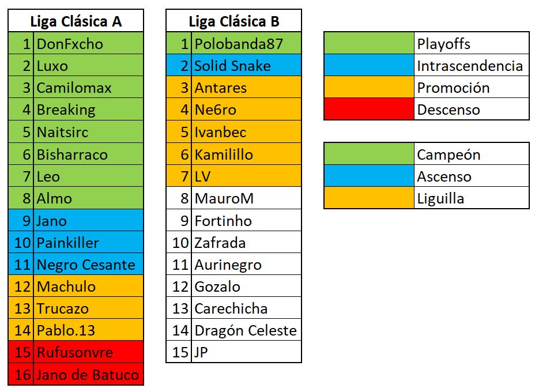Select the Carechicha cell in Liga B

click(246, 308)
